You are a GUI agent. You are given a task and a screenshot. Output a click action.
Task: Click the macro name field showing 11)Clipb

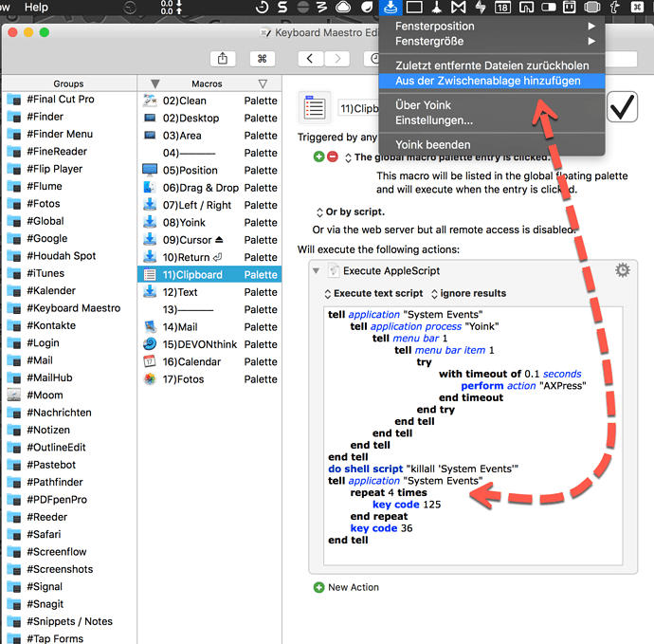pyautogui.click(x=358, y=108)
